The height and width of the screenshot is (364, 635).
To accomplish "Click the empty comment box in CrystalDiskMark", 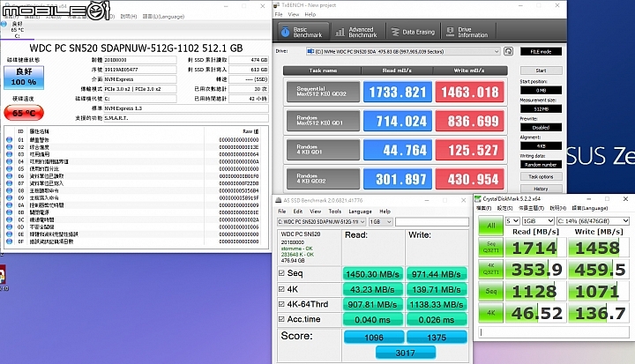I will [554, 332].
